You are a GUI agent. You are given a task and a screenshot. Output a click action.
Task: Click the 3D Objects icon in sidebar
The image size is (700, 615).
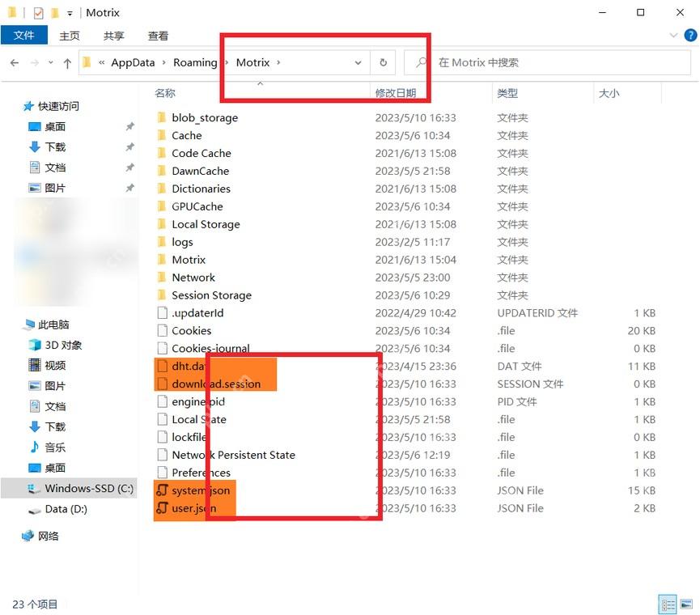coord(34,345)
